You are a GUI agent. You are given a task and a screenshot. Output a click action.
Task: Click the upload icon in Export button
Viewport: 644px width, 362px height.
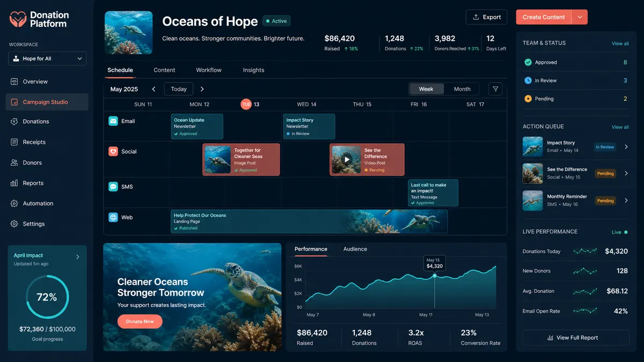point(476,17)
